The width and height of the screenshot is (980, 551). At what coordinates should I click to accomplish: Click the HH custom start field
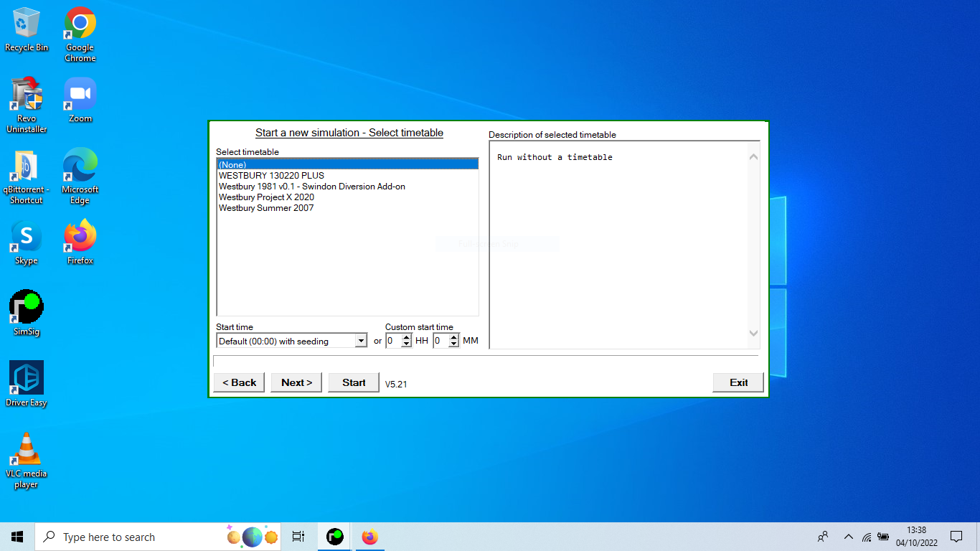[x=394, y=341]
